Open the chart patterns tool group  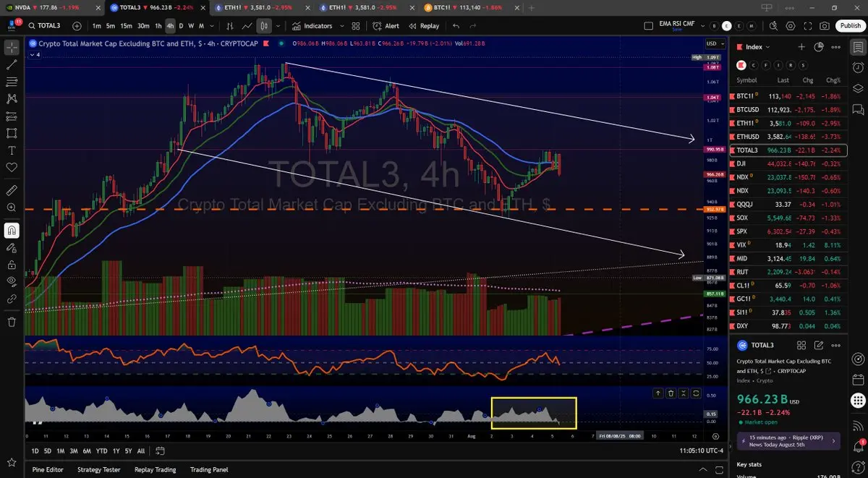point(12,98)
